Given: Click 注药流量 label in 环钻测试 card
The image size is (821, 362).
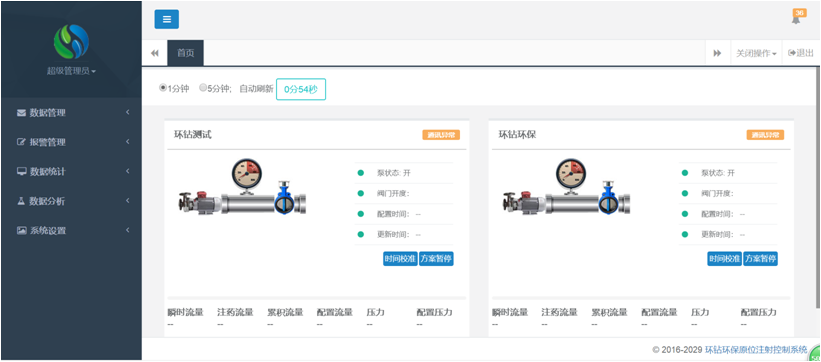Looking at the screenshot, I should [235, 312].
